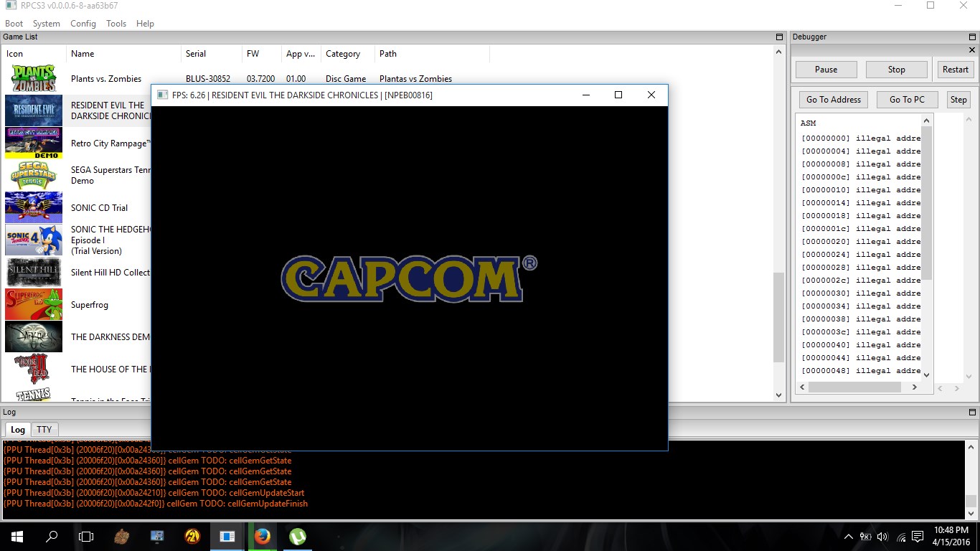
Task: Sort the game list by Serial column
Action: point(196,54)
